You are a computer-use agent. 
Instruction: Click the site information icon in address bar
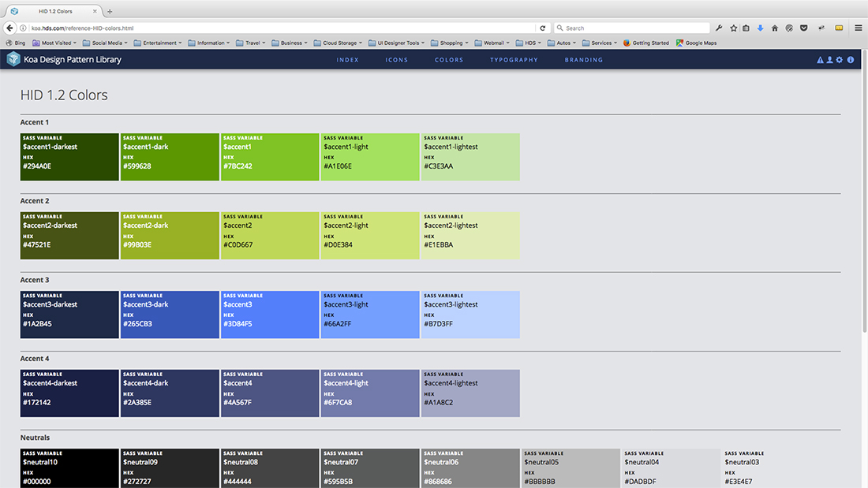tap(23, 28)
